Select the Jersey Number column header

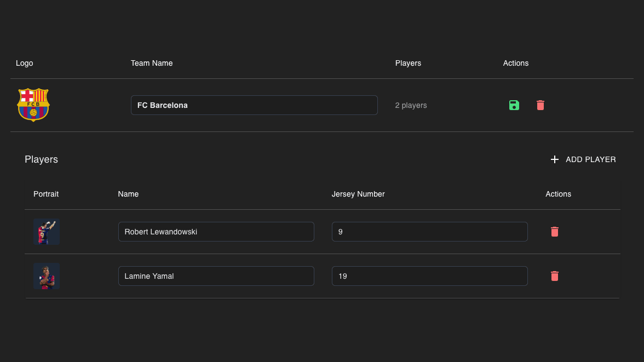358,194
